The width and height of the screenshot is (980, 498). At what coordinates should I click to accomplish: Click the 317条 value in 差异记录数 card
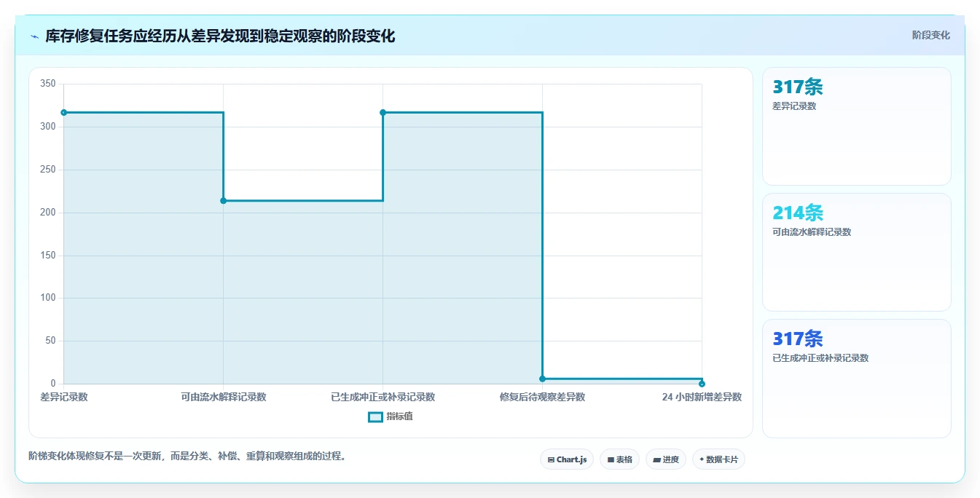(x=798, y=87)
